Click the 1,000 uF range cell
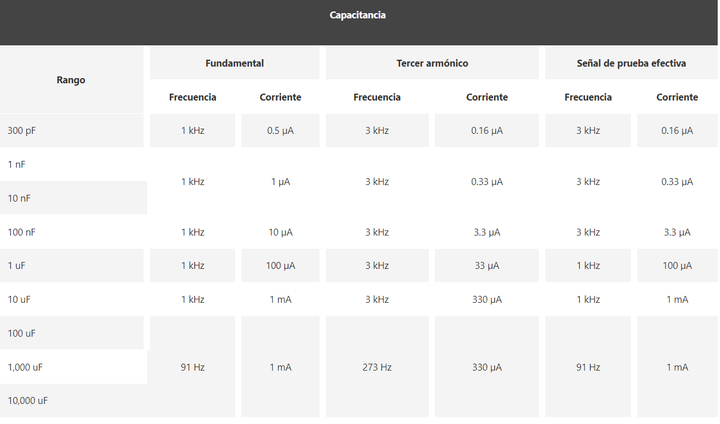The image size is (720, 424). pyautogui.click(x=26, y=367)
